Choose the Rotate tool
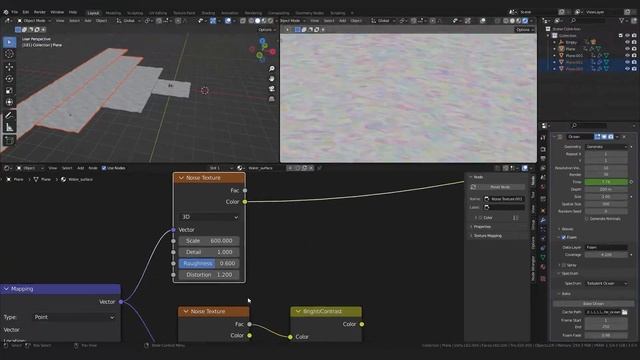Viewport: 640px width, 360px height. coord(9,78)
